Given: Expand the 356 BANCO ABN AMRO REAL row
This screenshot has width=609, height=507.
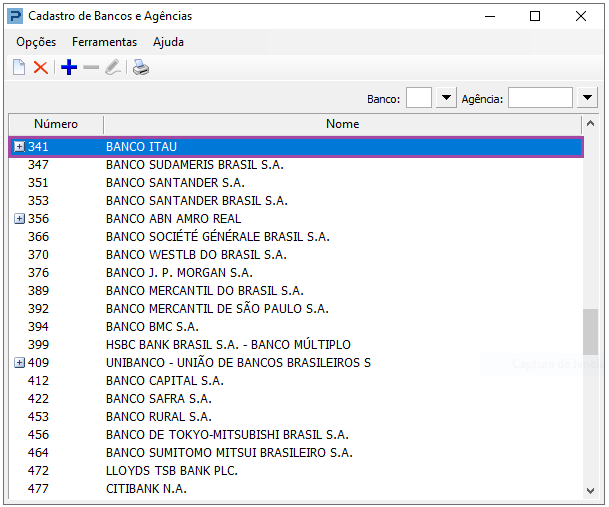Looking at the screenshot, I should (19, 219).
